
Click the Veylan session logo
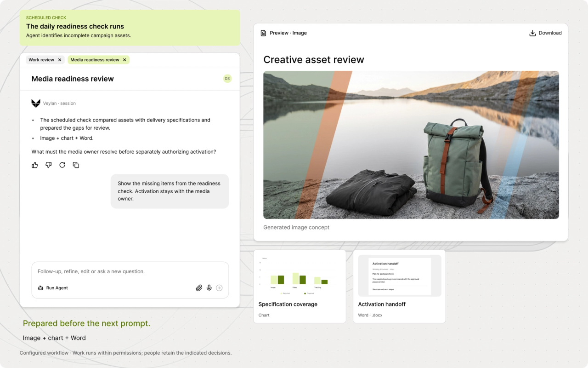point(36,103)
